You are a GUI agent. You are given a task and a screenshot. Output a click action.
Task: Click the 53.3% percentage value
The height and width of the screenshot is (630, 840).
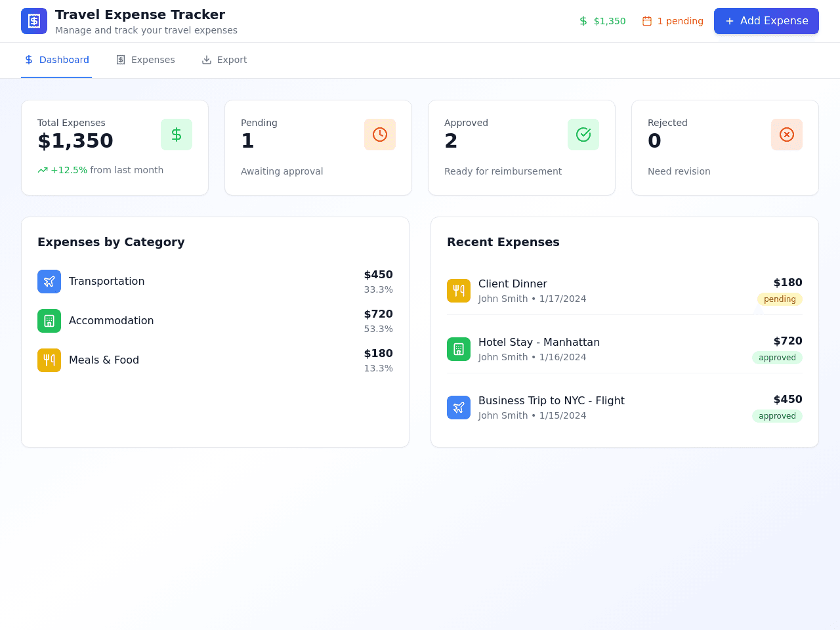(379, 329)
